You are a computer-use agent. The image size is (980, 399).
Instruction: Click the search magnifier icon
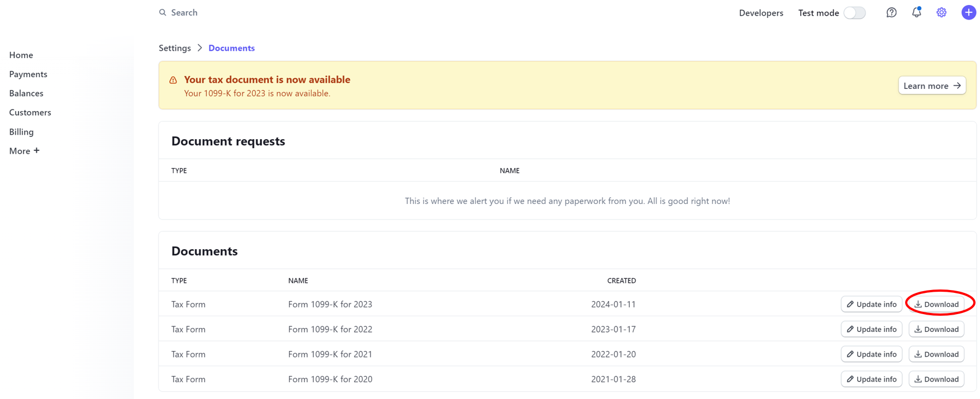click(x=163, y=12)
